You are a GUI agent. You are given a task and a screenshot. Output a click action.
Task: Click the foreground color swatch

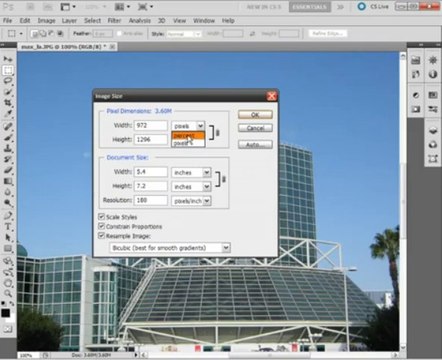click(5, 313)
